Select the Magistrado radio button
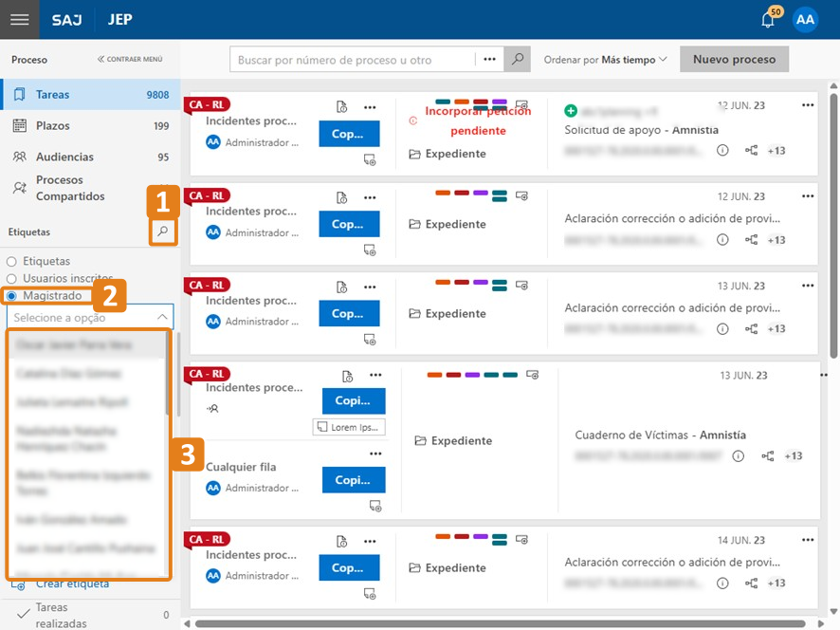Screen dimensions: 840x630 (x=11, y=296)
